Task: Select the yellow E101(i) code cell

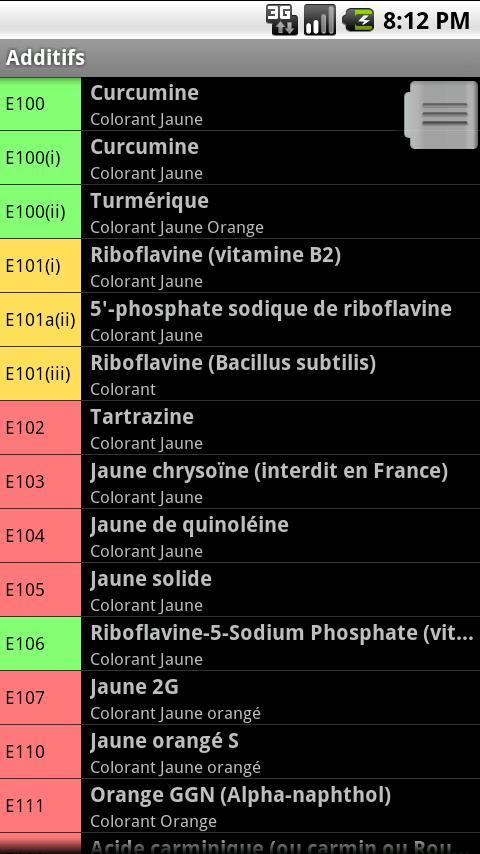Action: 40,266
